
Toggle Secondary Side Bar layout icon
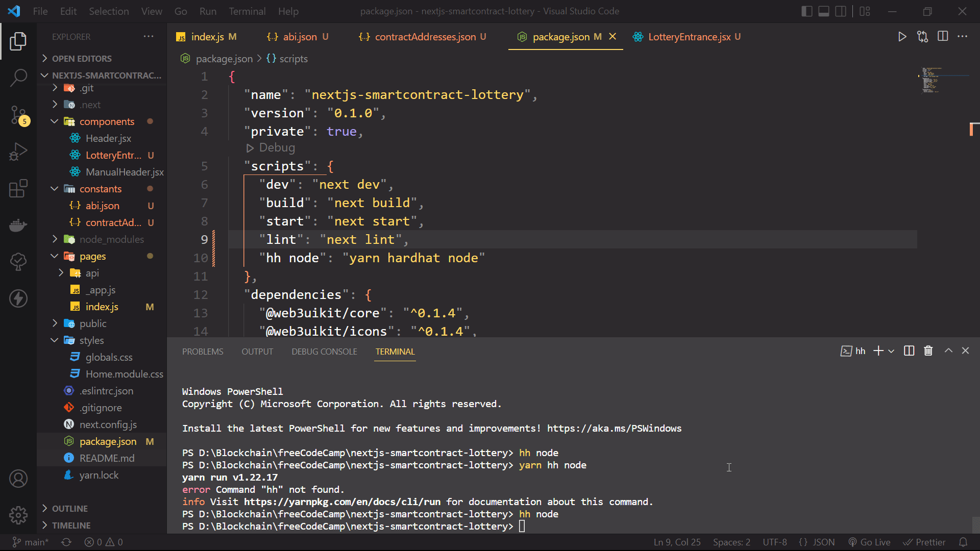pyautogui.click(x=841, y=11)
